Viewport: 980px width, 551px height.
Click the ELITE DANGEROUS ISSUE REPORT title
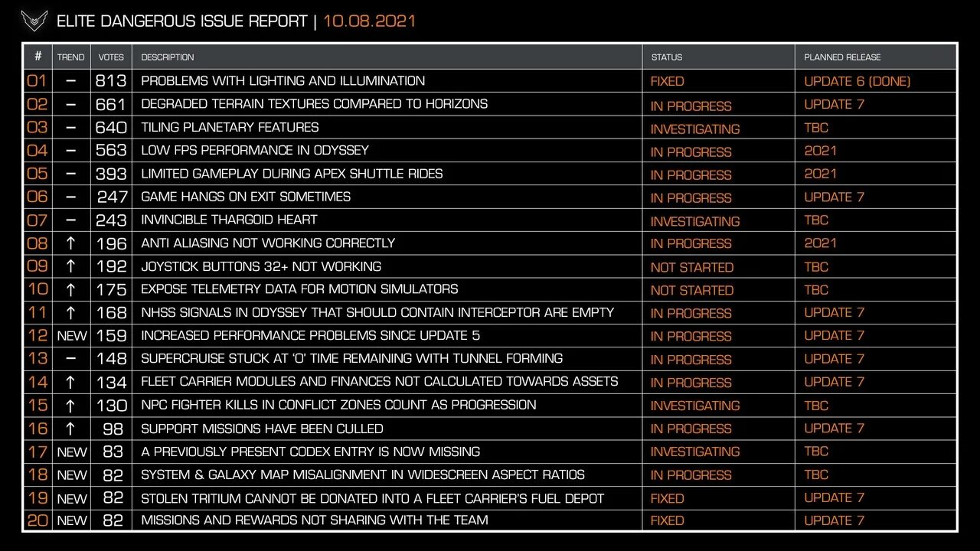(x=181, y=21)
